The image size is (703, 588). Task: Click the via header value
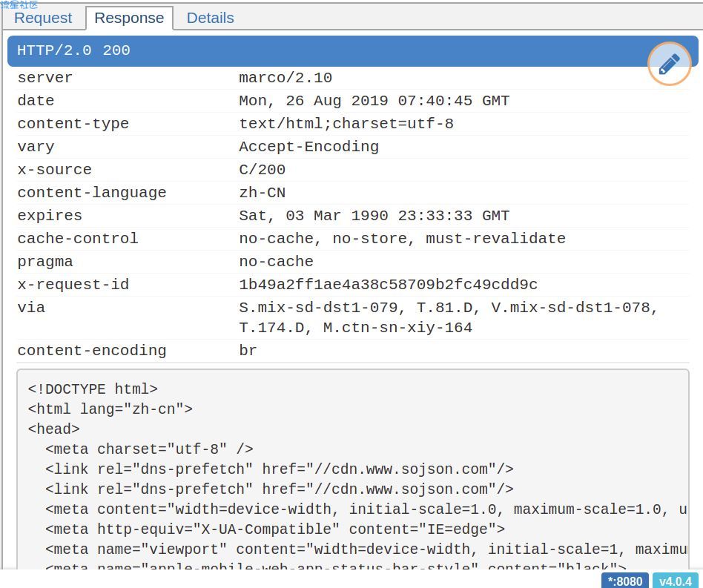tap(448, 318)
